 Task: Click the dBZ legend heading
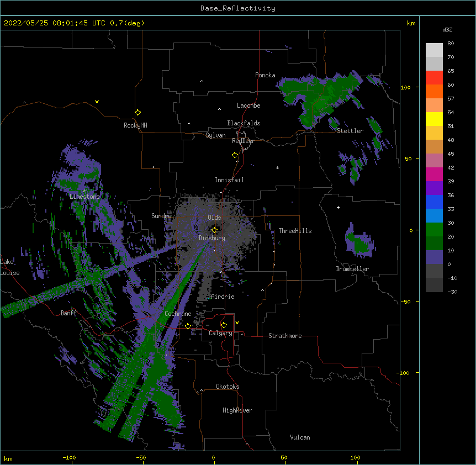(x=447, y=29)
